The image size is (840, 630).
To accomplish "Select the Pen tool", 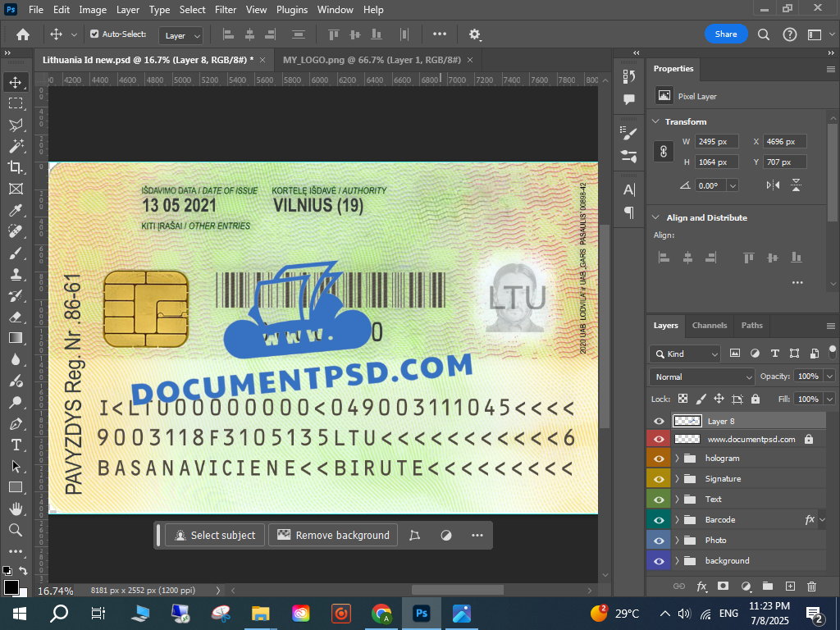I will (16, 424).
